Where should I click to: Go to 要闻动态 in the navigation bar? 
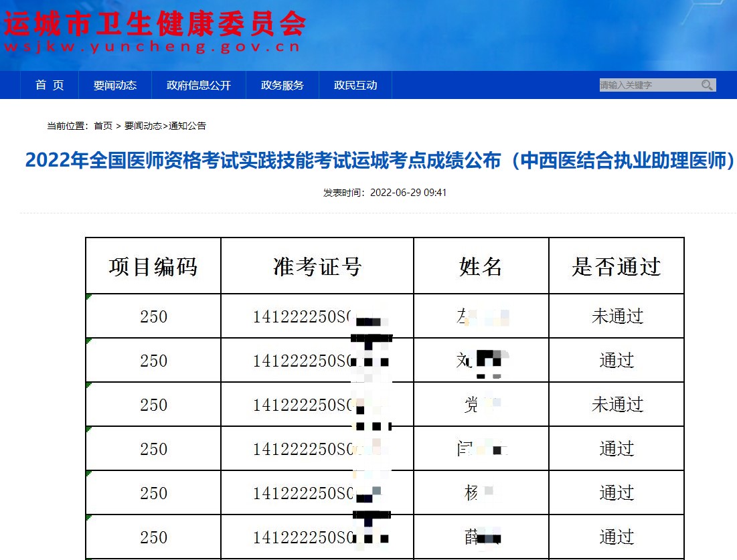[x=114, y=85]
